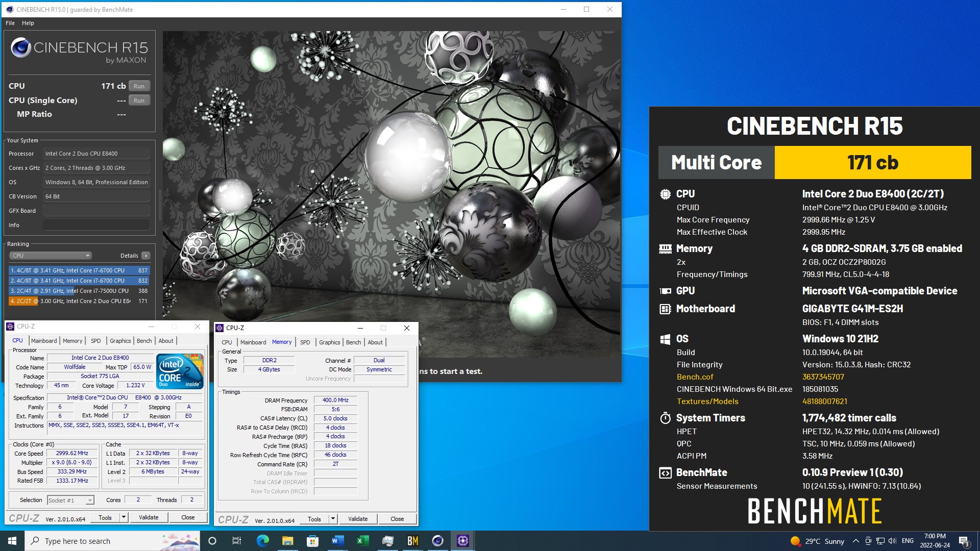Click the taskbar clock 7:00 PM

(935, 536)
